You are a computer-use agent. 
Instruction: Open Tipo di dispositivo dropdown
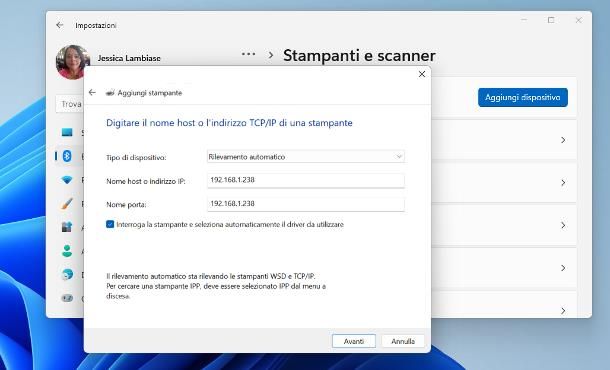pos(305,157)
